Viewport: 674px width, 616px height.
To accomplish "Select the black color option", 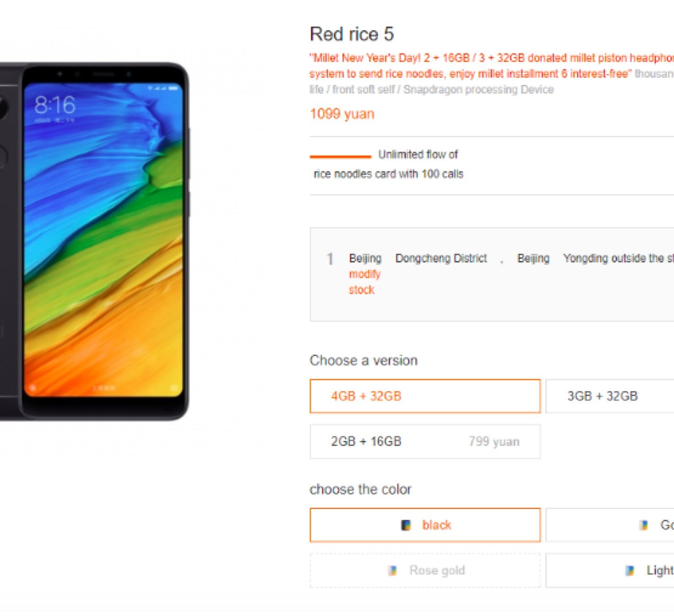I will tap(425, 525).
